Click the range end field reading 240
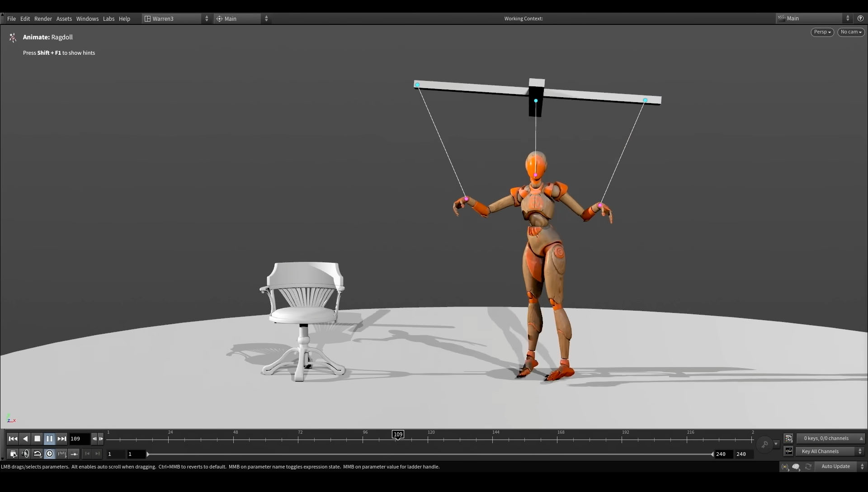The image size is (868, 492). pos(723,454)
